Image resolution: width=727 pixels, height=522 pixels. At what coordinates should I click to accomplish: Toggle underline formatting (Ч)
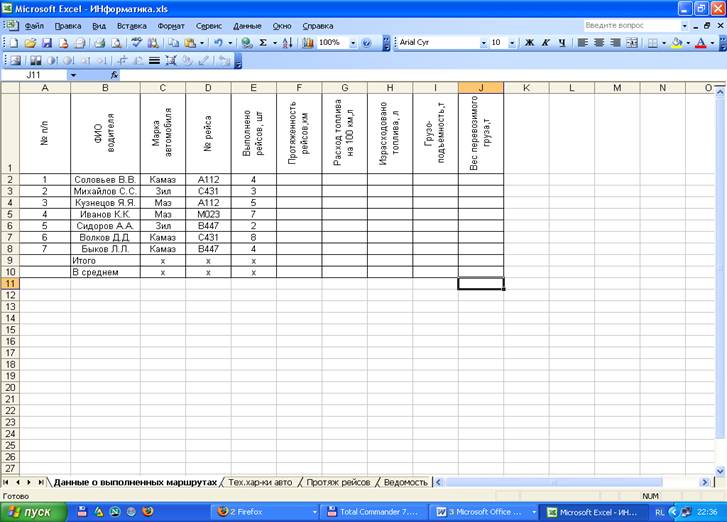click(561, 43)
